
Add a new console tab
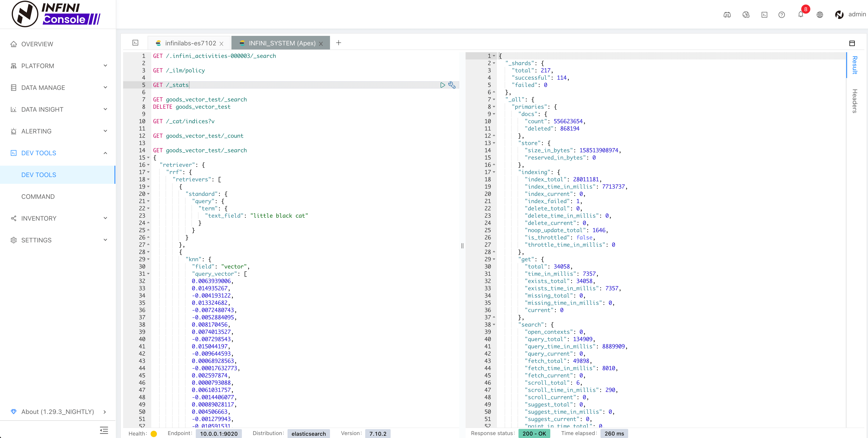point(338,43)
